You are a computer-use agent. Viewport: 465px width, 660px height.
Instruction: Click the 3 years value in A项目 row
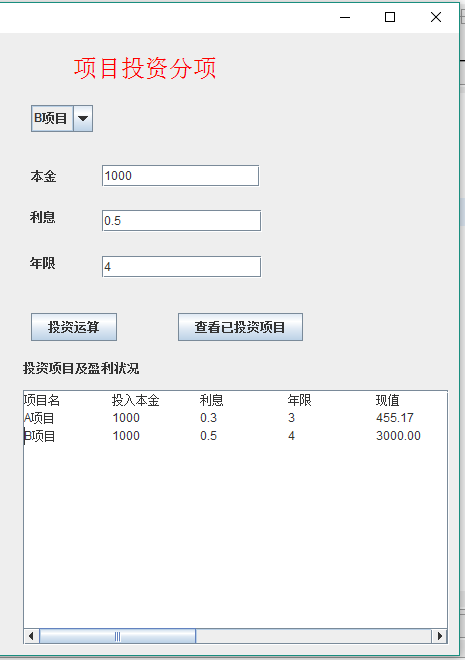(291, 418)
